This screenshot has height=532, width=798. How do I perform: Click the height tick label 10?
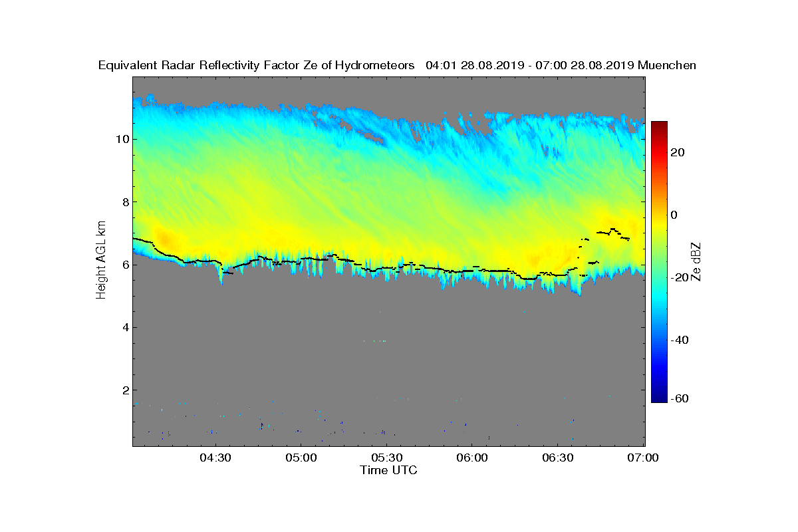[121, 139]
